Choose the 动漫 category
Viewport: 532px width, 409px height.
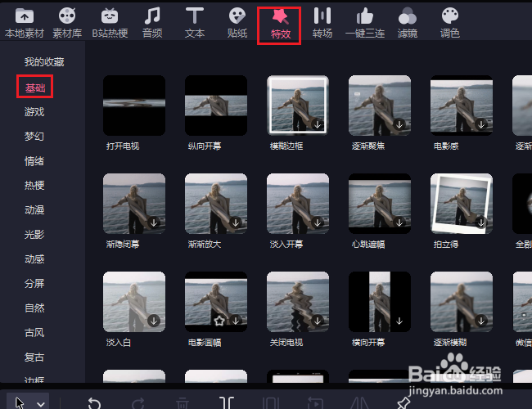pos(34,210)
